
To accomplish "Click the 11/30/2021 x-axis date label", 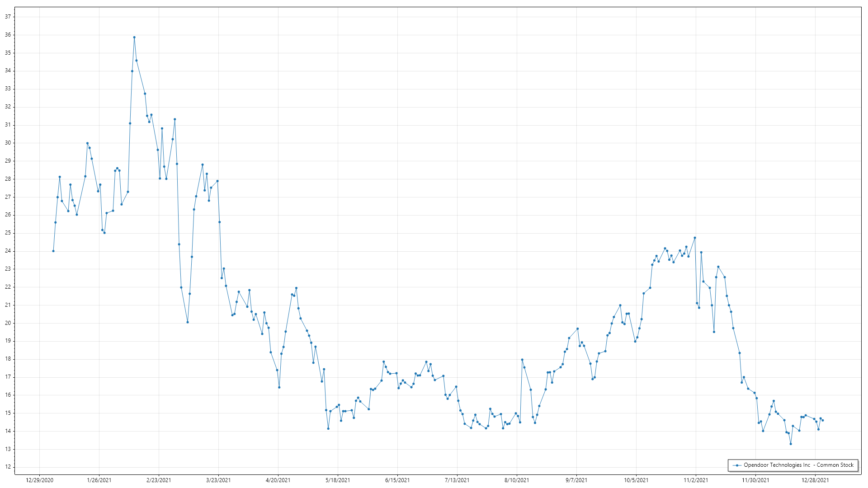I will (755, 480).
